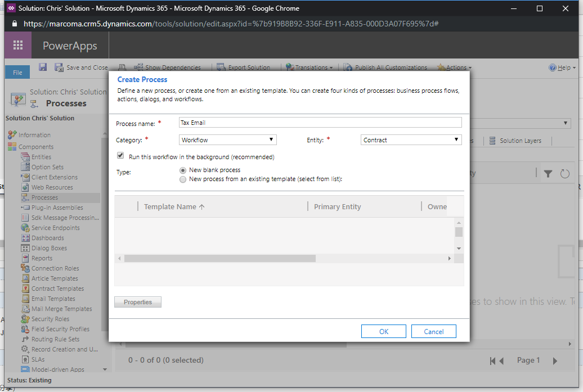Click the browser address bar URL
Viewport: 583px width, 392px height.
231,24
